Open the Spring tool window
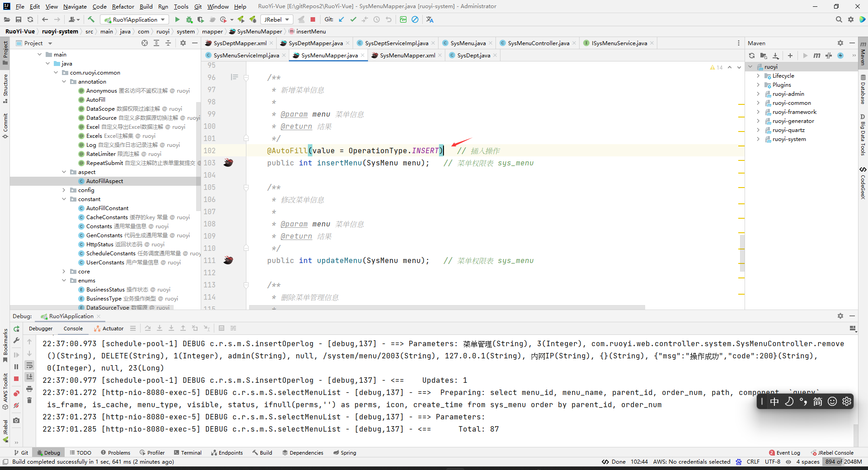 click(x=344, y=452)
